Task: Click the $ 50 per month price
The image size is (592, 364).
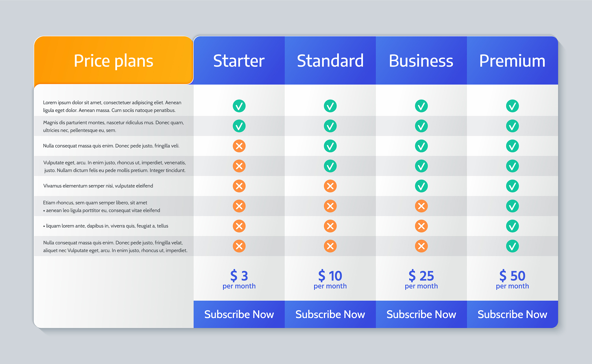Action: tap(512, 279)
